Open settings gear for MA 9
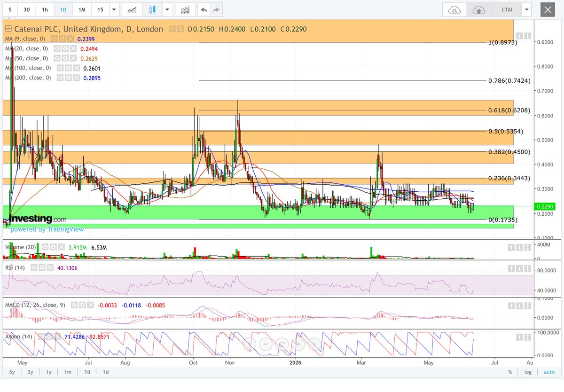Viewport: 564px width, 392px height. [62, 39]
